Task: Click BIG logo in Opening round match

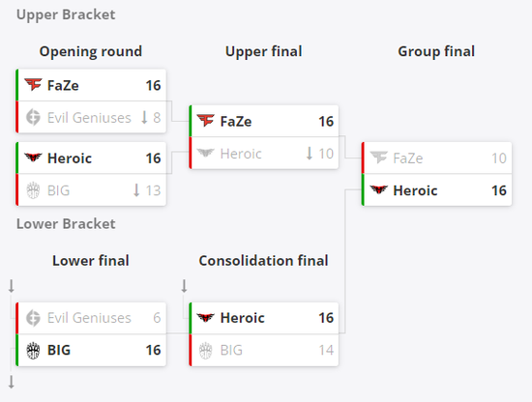Action: [x=33, y=190]
